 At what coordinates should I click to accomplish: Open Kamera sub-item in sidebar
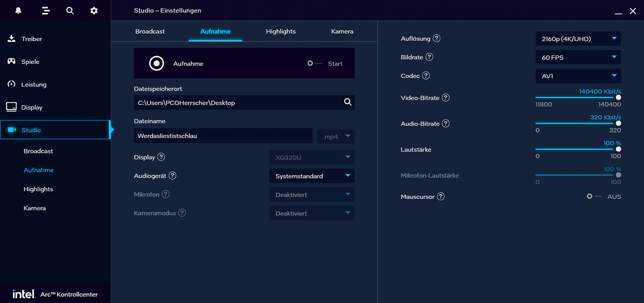point(35,208)
